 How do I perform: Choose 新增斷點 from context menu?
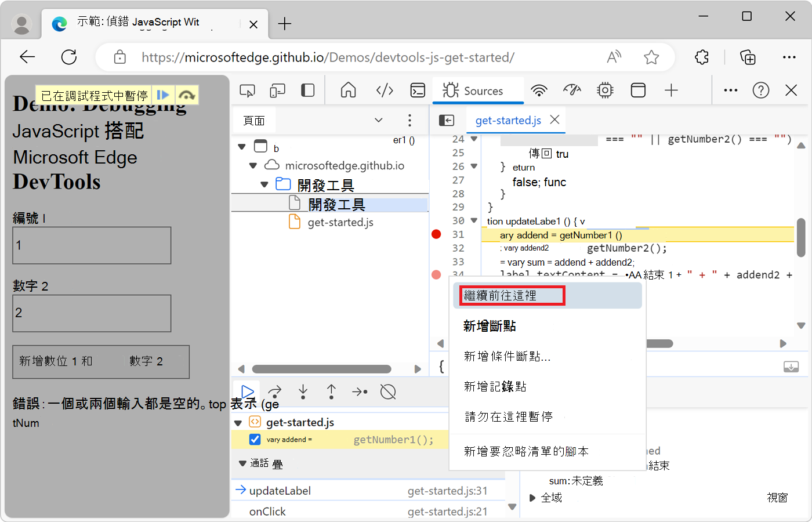tap(548, 327)
